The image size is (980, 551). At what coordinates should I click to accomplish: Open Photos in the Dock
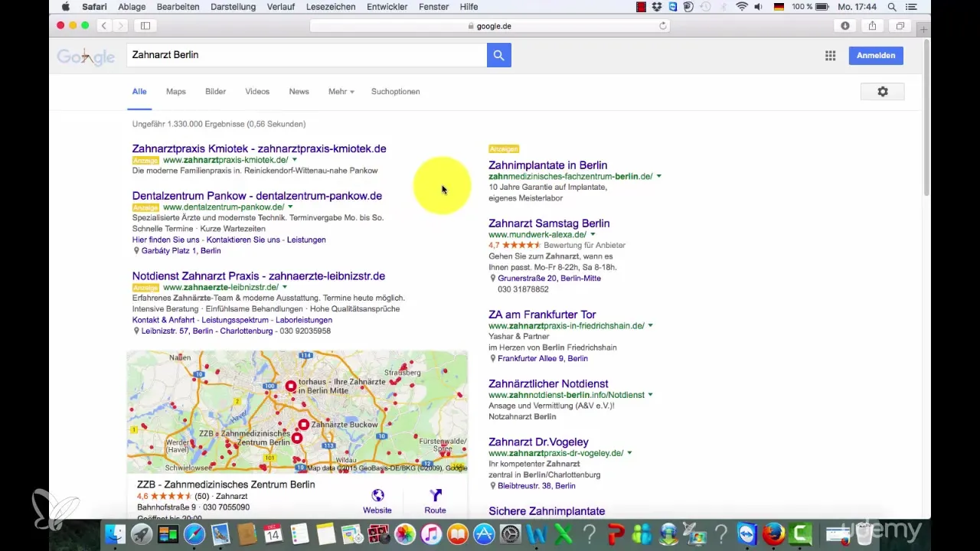[405, 533]
